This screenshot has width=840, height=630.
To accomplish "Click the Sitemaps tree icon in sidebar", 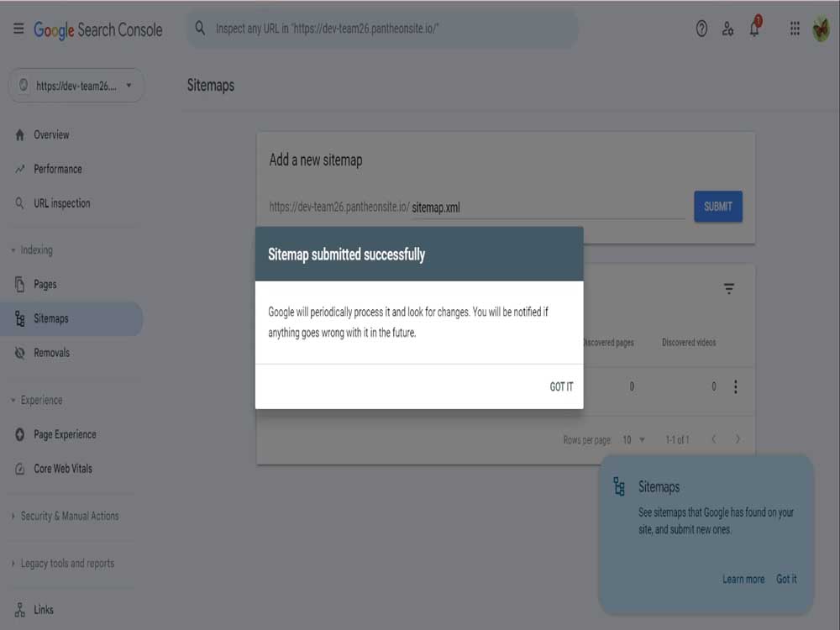I will pos(20,318).
